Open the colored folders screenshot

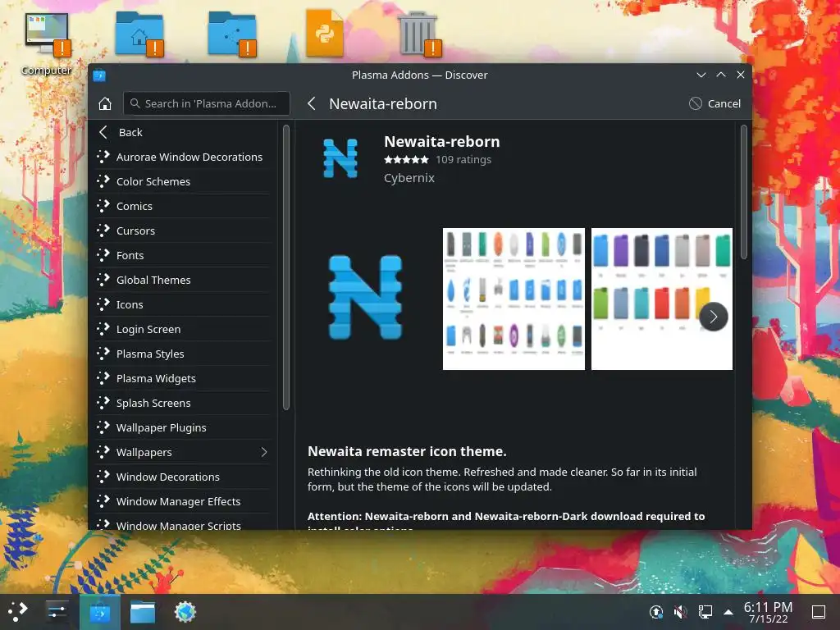[x=662, y=299]
